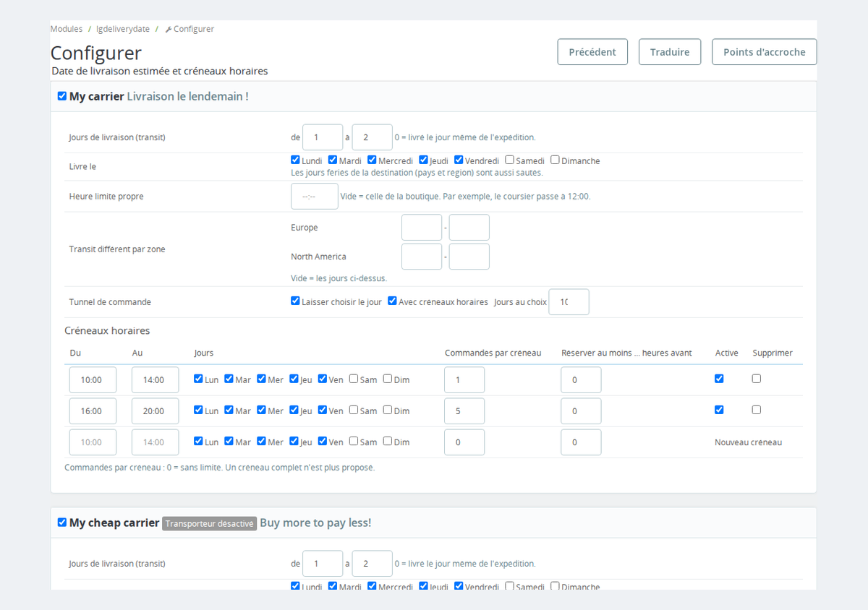Click reserve hours field in Nouveau creneau row
Viewport: 868px width, 610px height.
coord(581,442)
